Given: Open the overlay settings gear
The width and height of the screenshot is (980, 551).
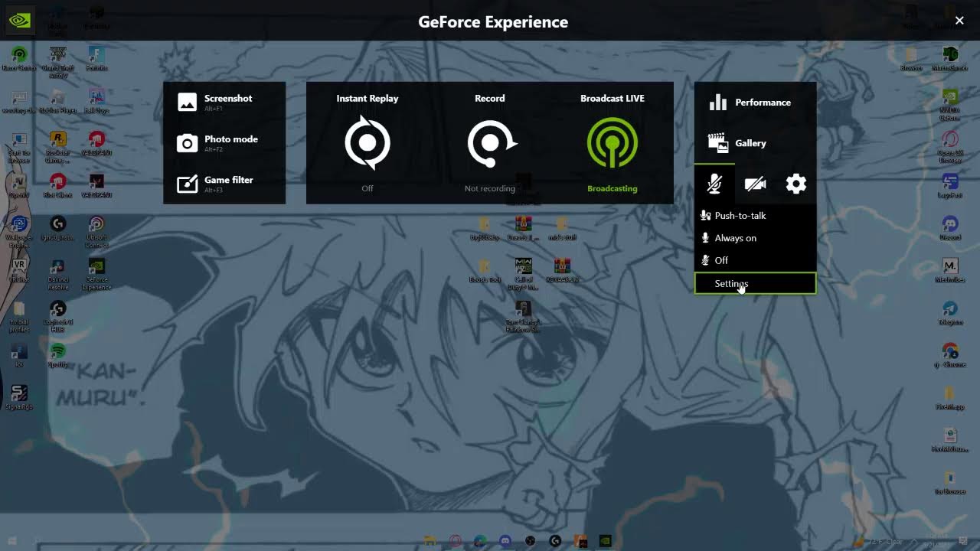Looking at the screenshot, I should [x=796, y=184].
